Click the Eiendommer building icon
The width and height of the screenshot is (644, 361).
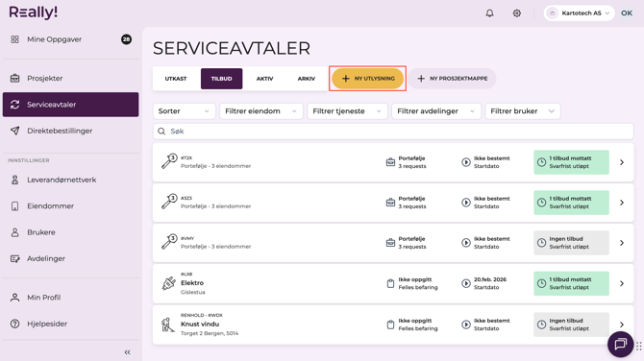click(x=14, y=205)
